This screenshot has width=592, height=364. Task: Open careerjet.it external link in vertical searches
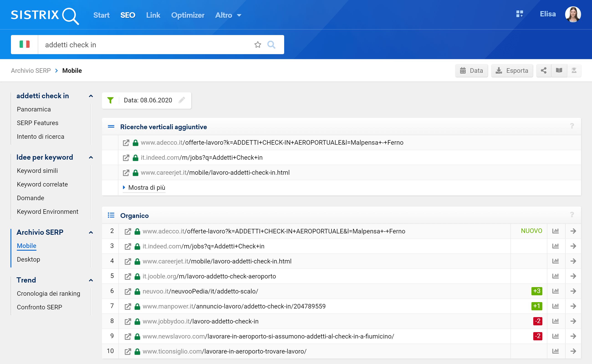click(126, 173)
